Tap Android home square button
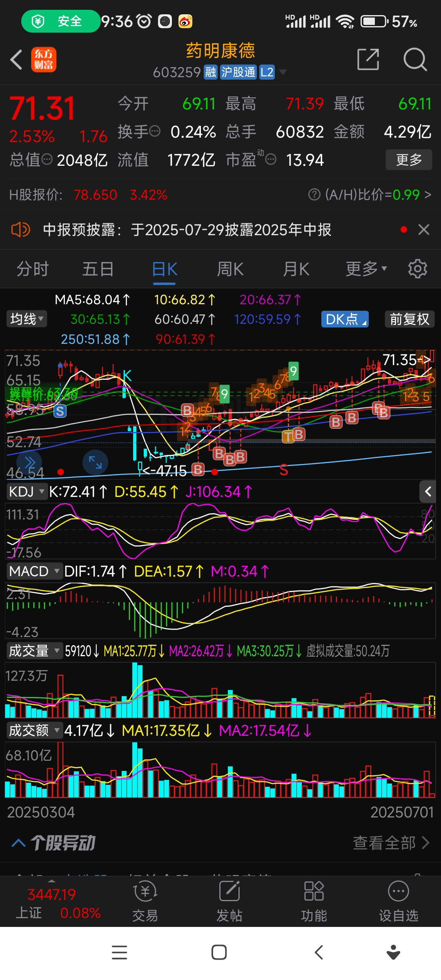 click(x=219, y=952)
